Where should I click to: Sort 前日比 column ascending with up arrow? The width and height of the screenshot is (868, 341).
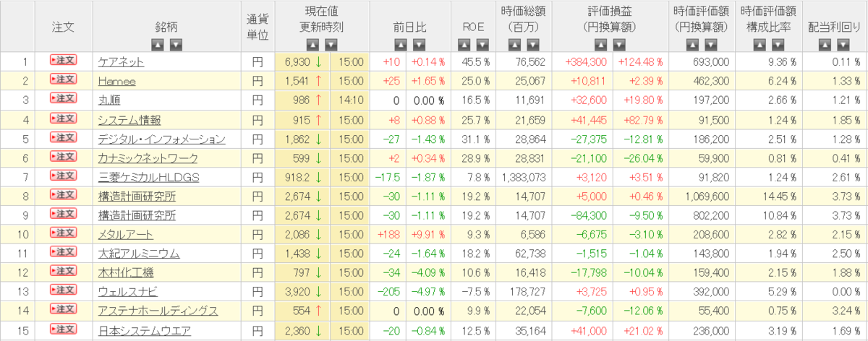400,45
